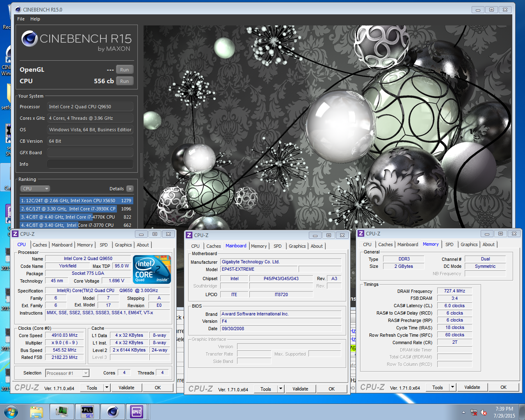Show hidden tray icons arrow
Screen dimensions: 525x420
point(463,412)
